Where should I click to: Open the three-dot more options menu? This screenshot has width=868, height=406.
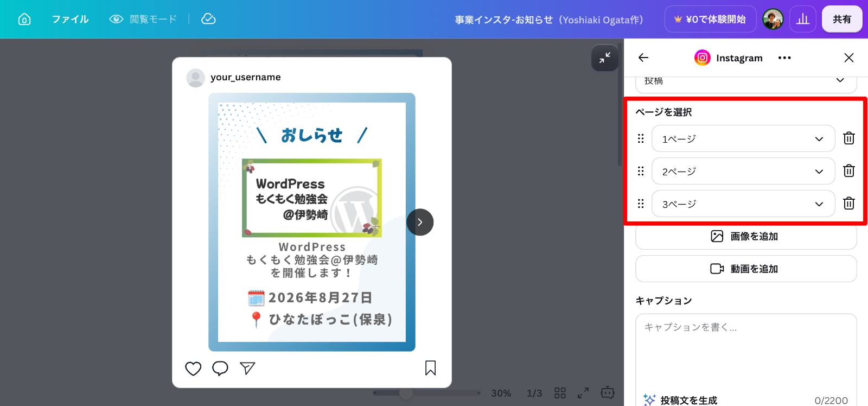[784, 58]
